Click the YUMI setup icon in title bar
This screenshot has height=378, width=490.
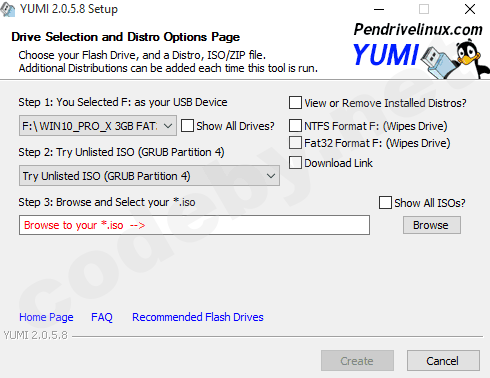coord(7,9)
